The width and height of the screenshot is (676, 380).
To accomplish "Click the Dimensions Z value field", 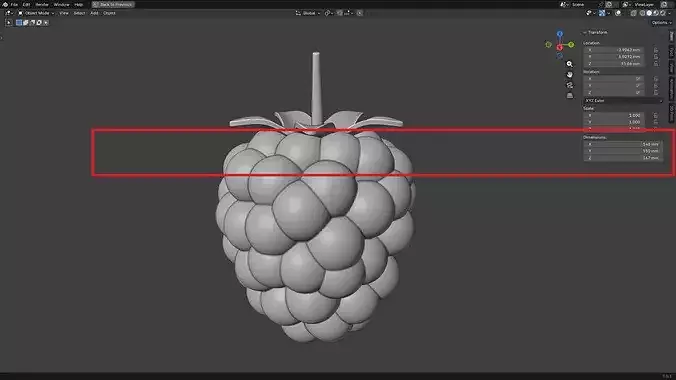I will 623,158.
